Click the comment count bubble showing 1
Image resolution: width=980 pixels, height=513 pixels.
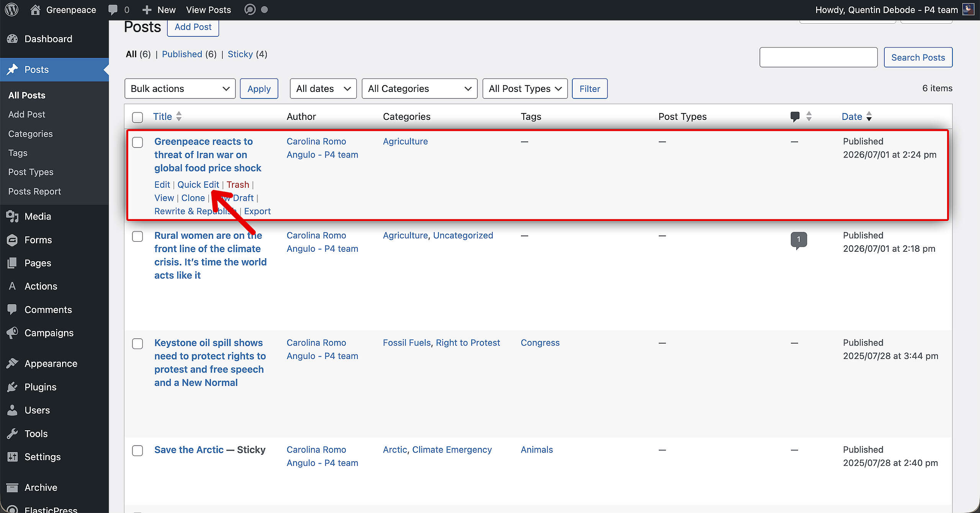click(x=799, y=240)
